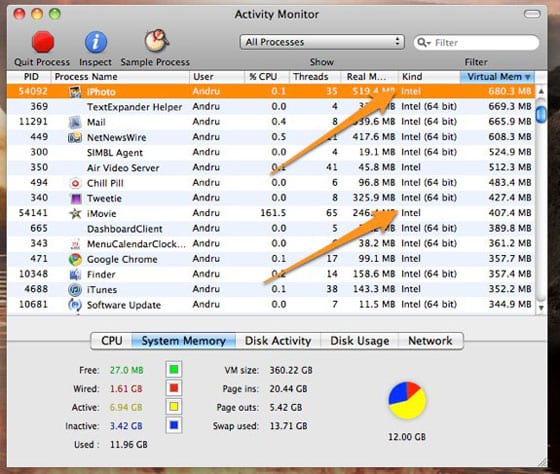Screen dimensions: 560x474
Task: Click the scrollbar down arrow
Action: pos(541,308)
